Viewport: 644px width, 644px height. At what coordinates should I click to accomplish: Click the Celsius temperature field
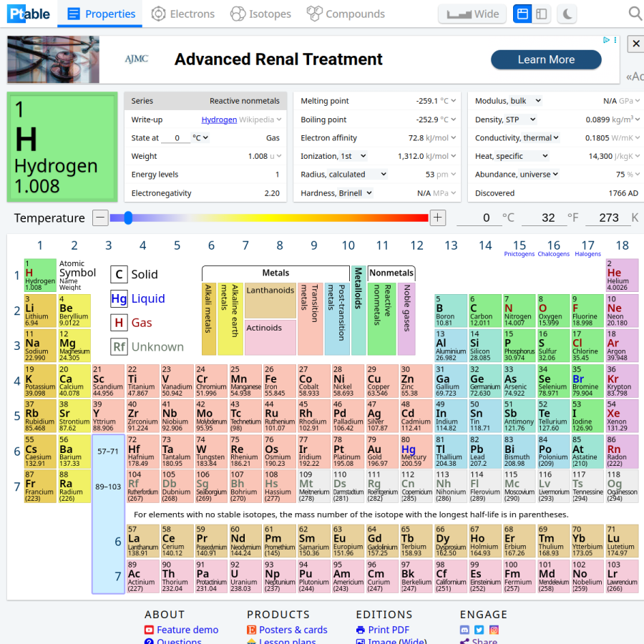point(479,218)
